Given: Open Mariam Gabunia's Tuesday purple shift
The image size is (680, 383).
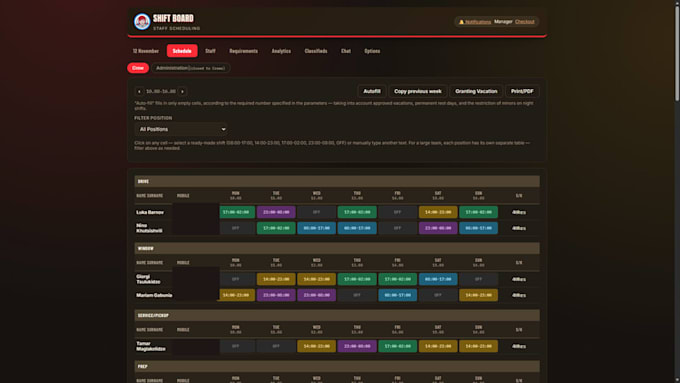Looking at the screenshot, I should pos(276,295).
